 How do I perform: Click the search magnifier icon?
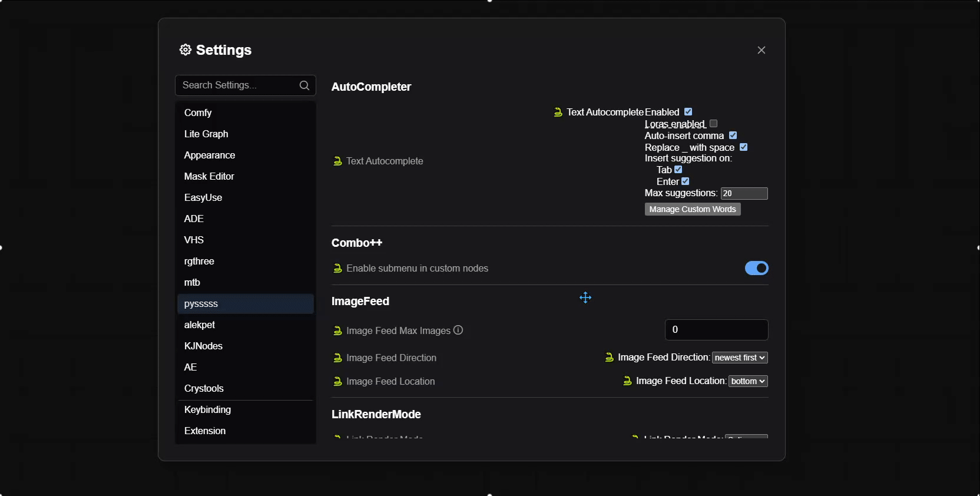pos(304,85)
